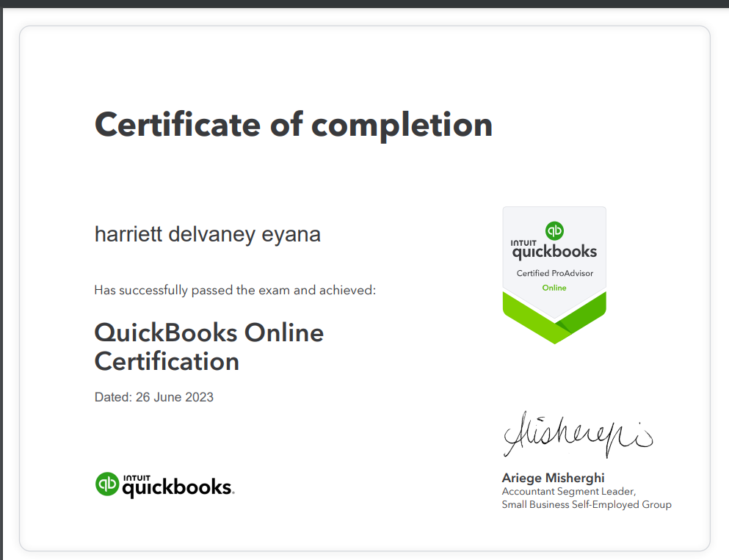Click Small Business Self-Employed Group text
729x560 pixels.
pos(587,505)
